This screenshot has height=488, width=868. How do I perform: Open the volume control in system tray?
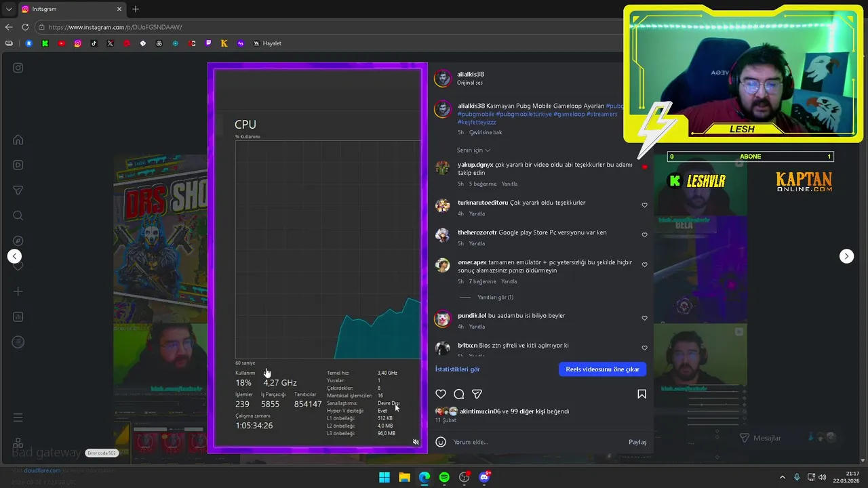click(823, 477)
